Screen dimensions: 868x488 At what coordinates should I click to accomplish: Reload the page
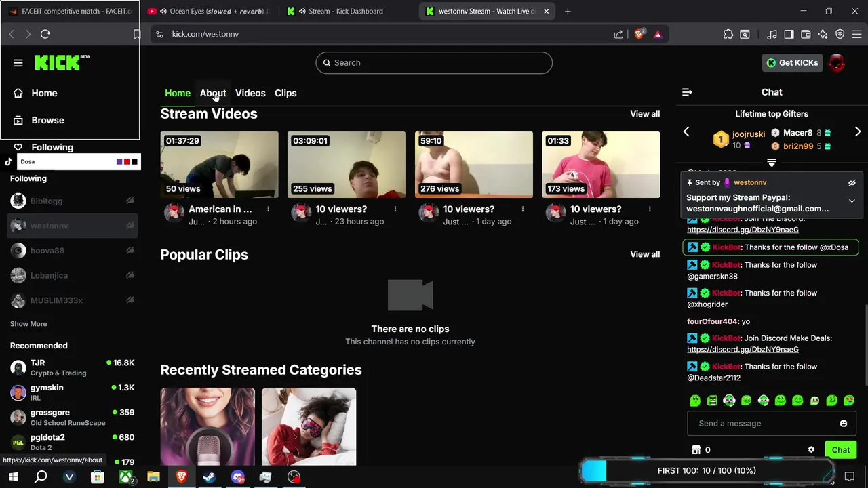pyautogui.click(x=45, y=34)
